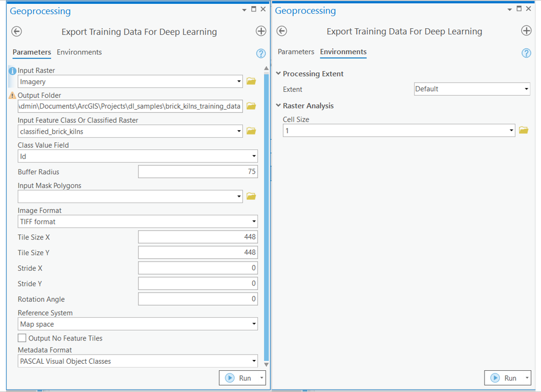Open the Class Value Field dropdown

pyautogui.click(x=138, y=156)
